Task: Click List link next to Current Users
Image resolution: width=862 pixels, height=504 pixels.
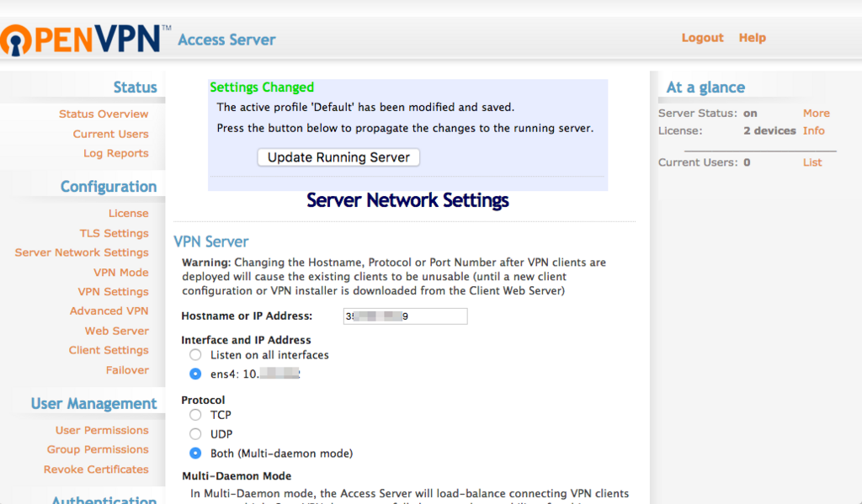Action: click(x=812, y=162)
